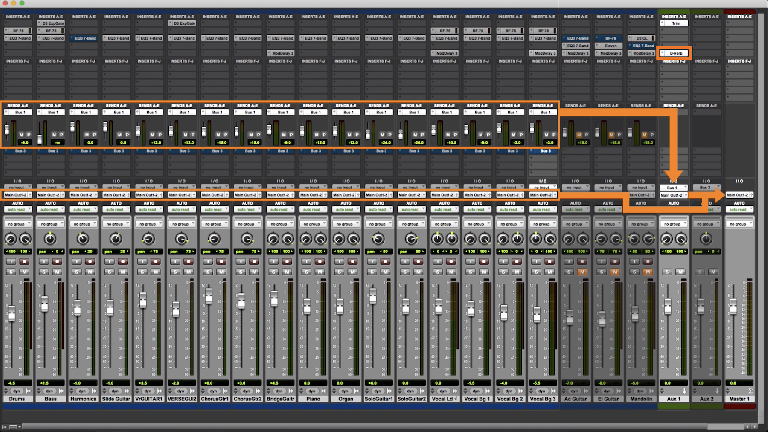Click the Aux 1 Bus 1 input selector
The height and width of the screenshot is (432, 768).
click(x=674, y=187)
